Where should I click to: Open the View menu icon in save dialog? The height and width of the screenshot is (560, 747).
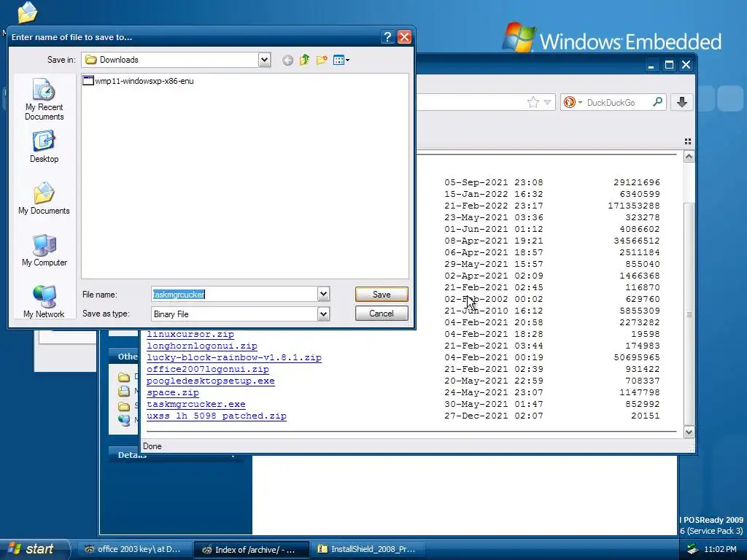coord(341,60)
